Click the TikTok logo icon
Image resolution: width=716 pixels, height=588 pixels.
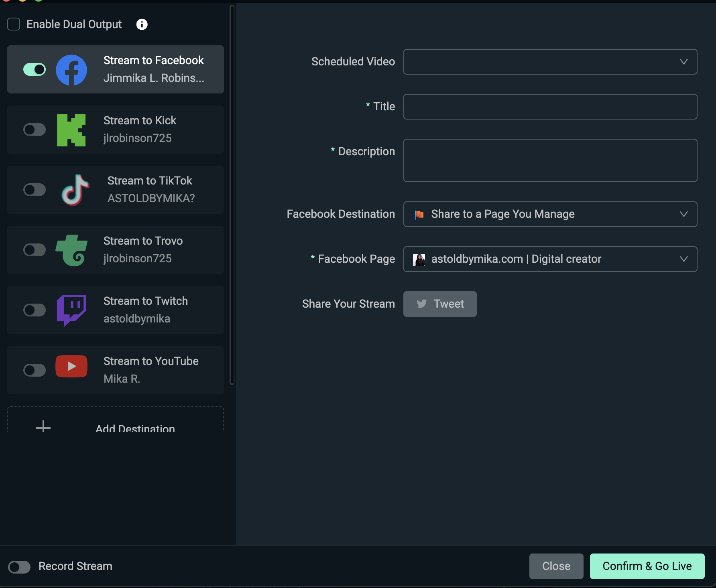75,190
